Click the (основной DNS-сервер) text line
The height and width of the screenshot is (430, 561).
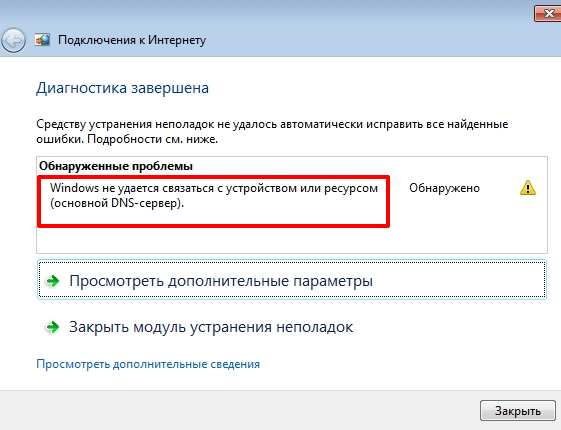coord(117,203)
